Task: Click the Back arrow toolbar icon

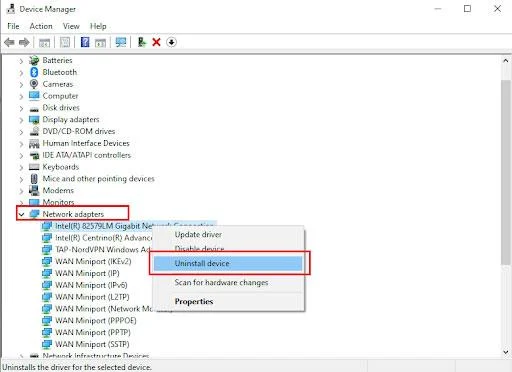Action: click(9, 42)
